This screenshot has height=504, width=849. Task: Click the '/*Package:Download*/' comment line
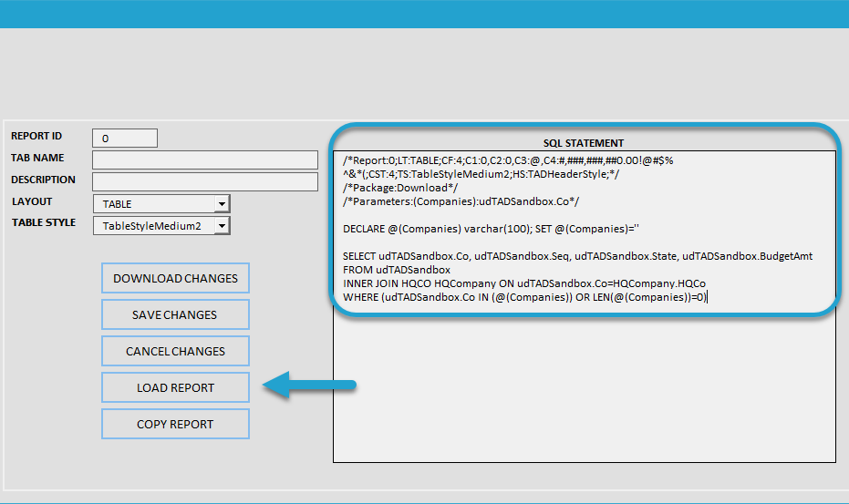(x=400, y=188)
